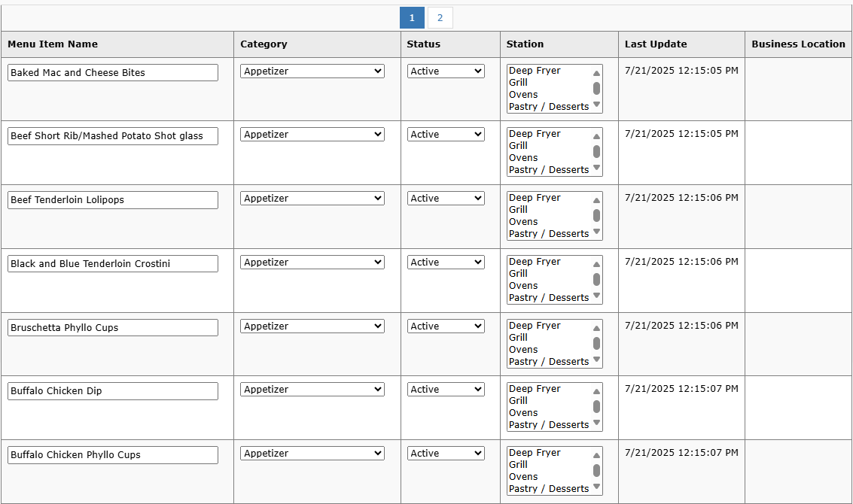This screenshot has width=853, height=504.
Task: Edit the Beef Short Rib/Mashed Potato Shot glass field
Action: (x=113, y=136)
